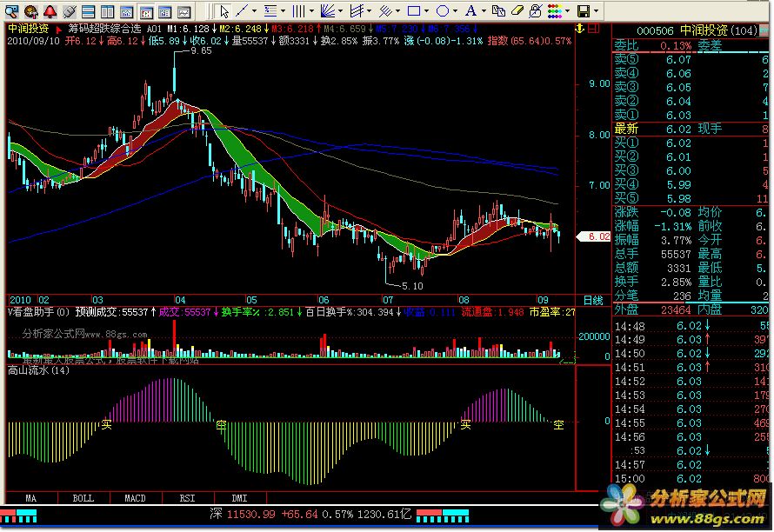Click the 6.02 current price marker

[594, 237]
